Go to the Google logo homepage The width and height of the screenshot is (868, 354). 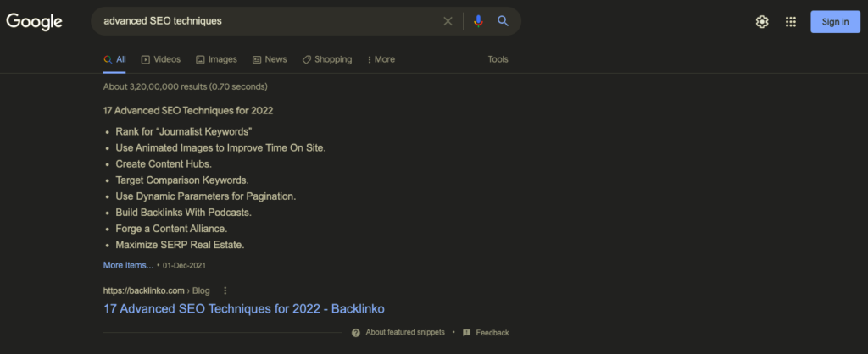coord(35,22)
